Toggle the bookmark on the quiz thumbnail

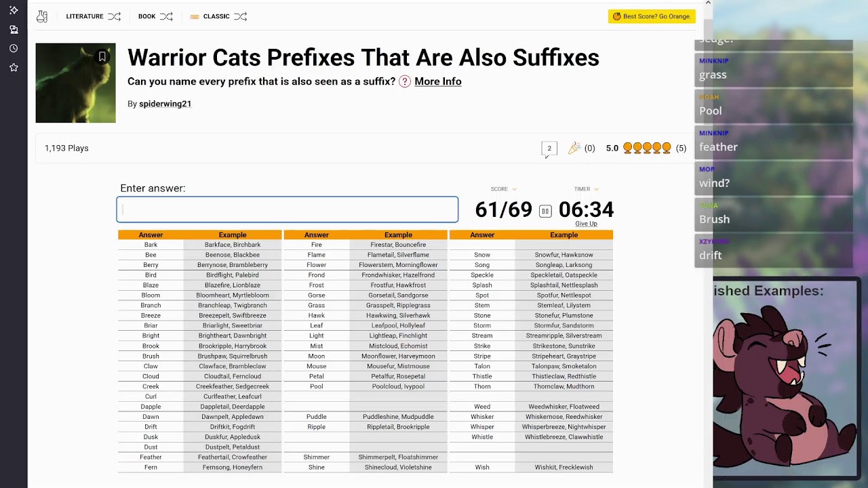click(102, 57)
